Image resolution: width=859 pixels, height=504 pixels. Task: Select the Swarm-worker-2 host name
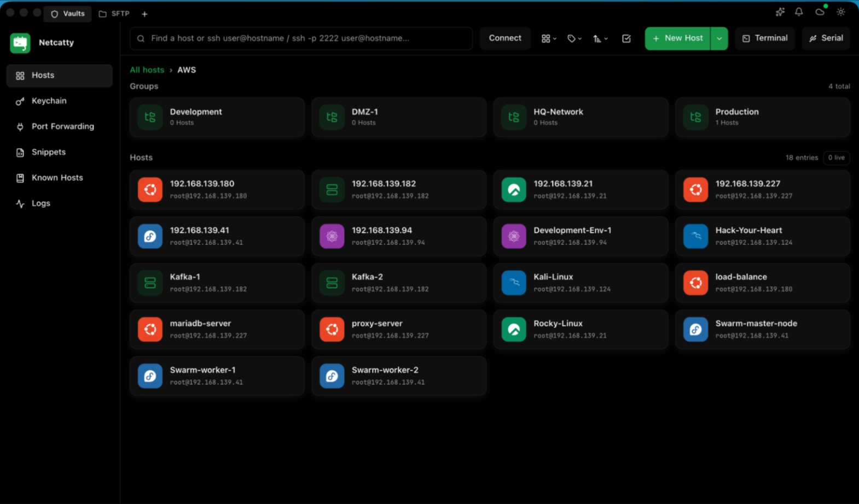coord(385,370)
